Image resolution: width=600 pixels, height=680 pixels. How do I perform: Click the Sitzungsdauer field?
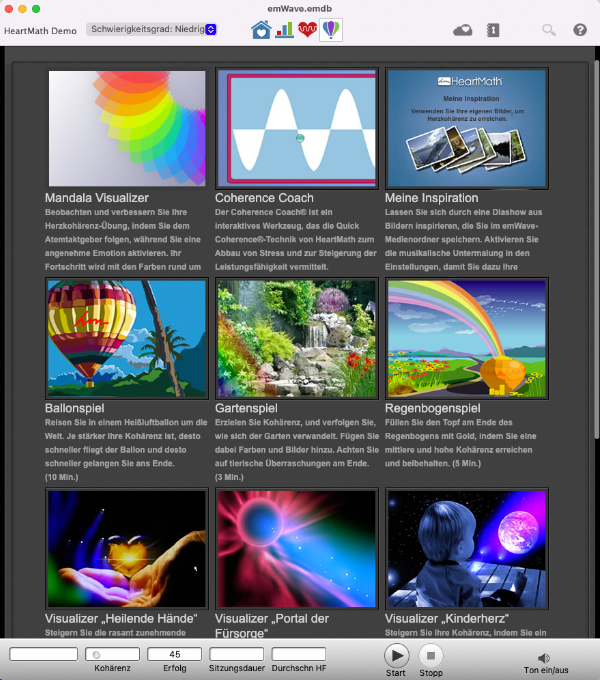(237, 654)
